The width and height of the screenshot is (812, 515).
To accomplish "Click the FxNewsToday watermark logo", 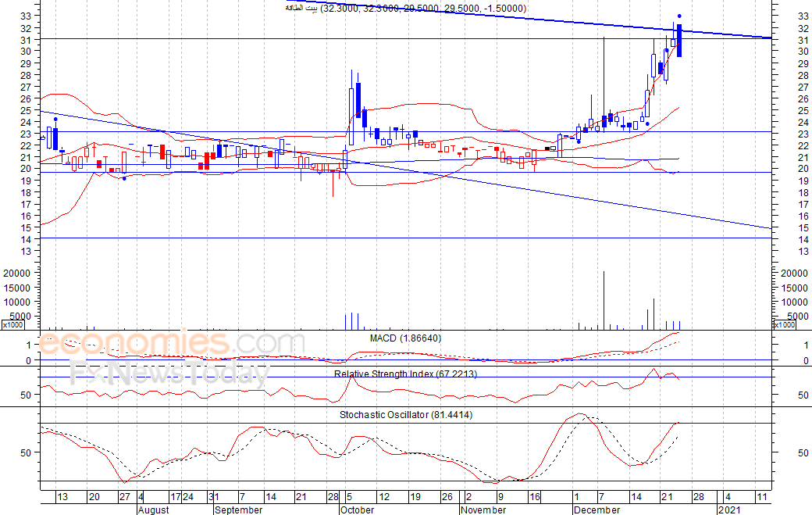I will click(169, 376).
